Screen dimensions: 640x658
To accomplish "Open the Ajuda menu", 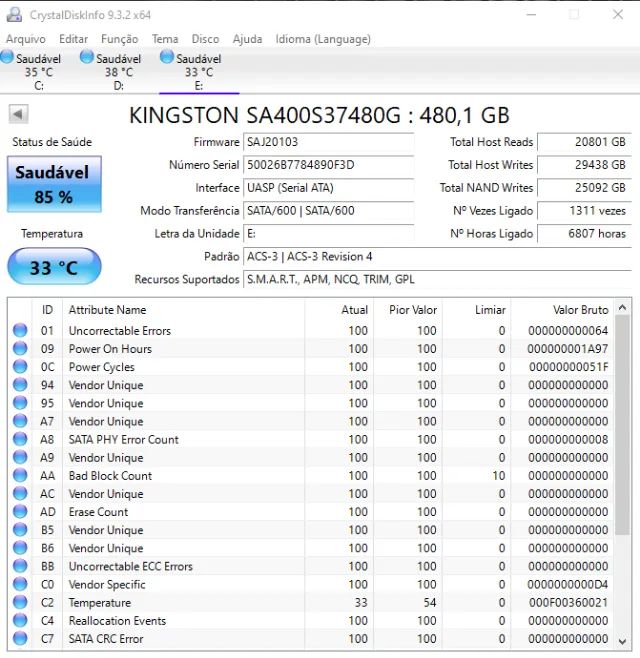I will coord(247,39).
